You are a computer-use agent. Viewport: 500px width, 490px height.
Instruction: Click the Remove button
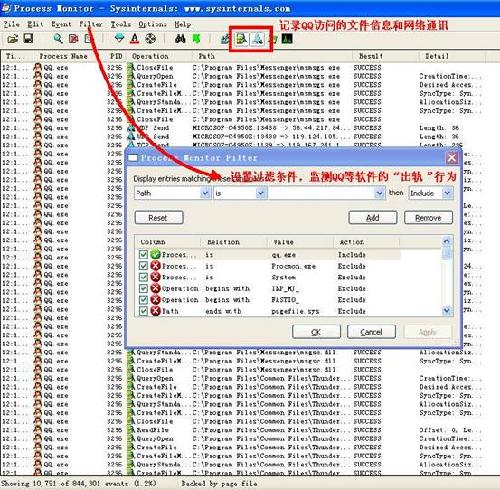[428, 218]
